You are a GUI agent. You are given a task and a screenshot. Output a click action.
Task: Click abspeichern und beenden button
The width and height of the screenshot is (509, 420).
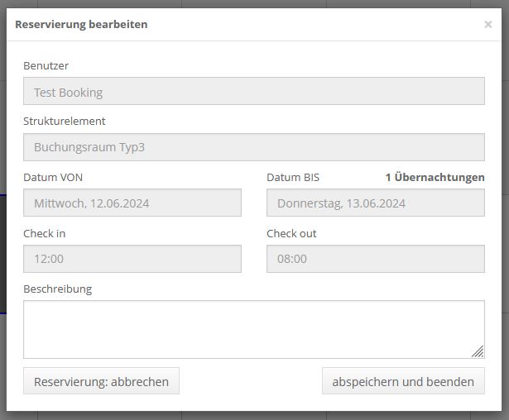coord(403,381)
